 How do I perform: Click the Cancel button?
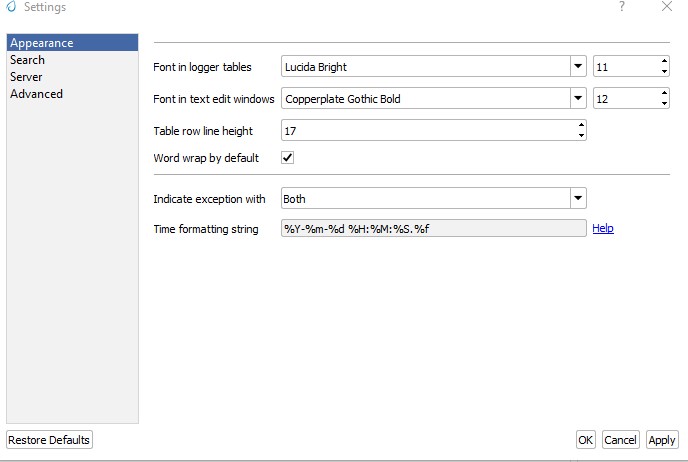(620, 440)
